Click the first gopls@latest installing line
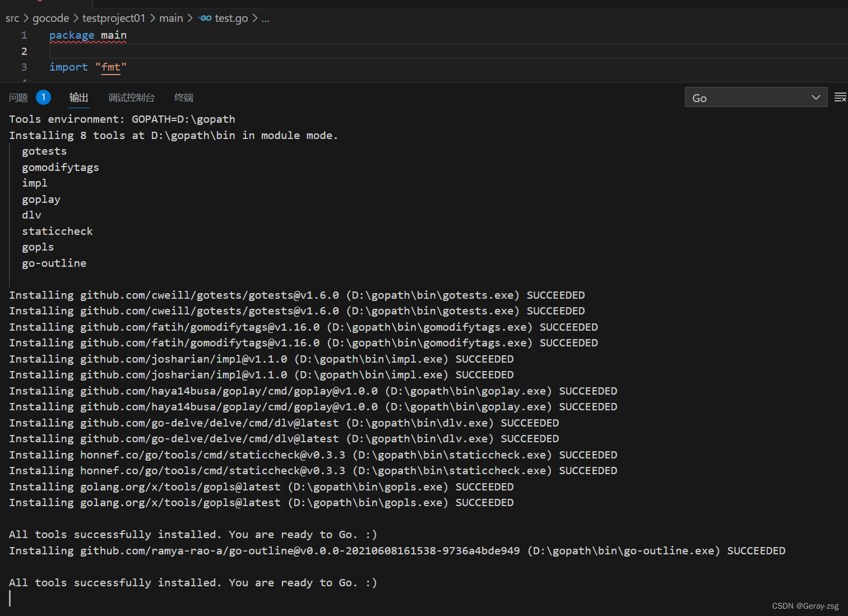The image size is (848, 616). coord(262,487)
